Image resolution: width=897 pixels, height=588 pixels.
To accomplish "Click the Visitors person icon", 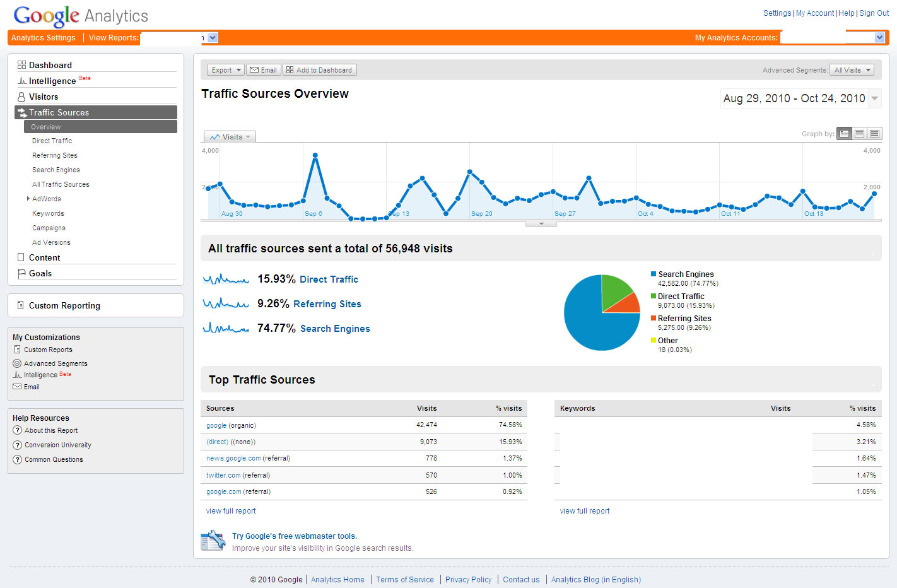I will click(x=21, y=97).
